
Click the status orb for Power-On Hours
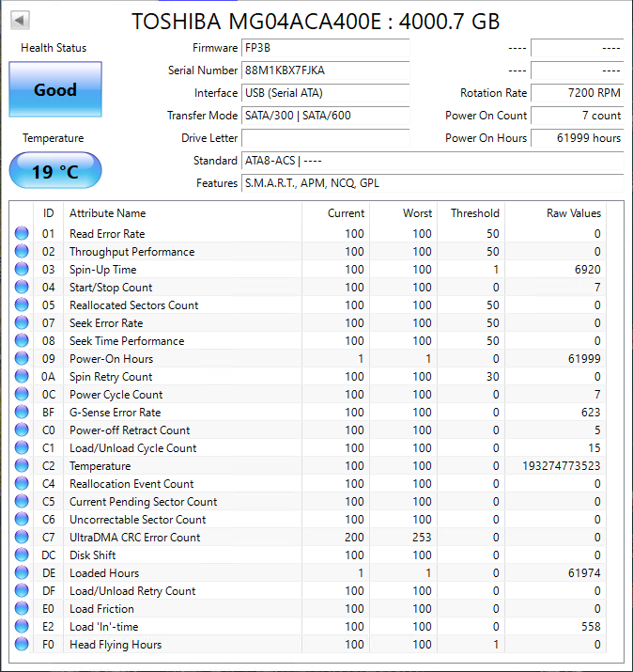(x=22, y=358)
